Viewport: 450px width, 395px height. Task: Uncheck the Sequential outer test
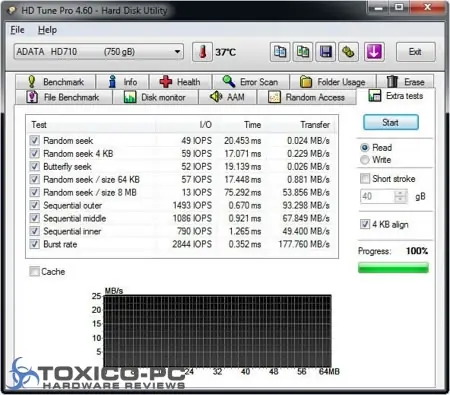point(34,205)
